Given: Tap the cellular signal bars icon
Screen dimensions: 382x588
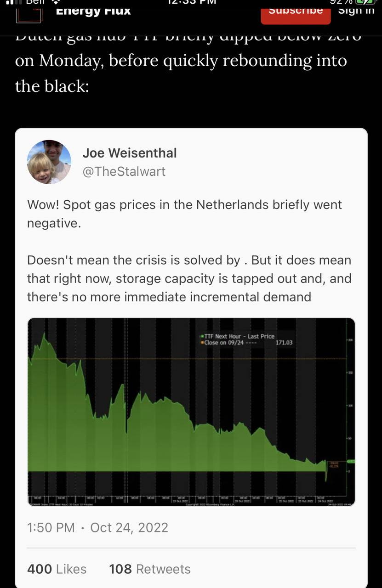Looking at the screenshot, I should 15,2.
